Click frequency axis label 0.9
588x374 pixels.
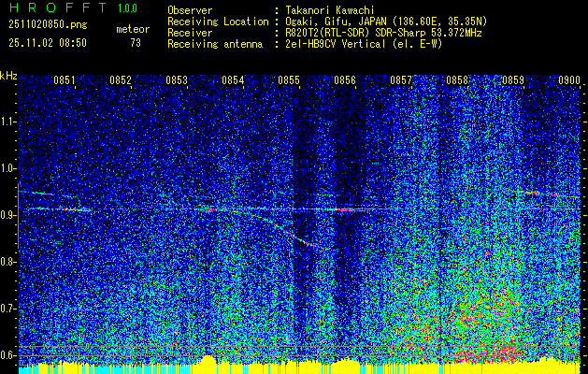[8, 215]
